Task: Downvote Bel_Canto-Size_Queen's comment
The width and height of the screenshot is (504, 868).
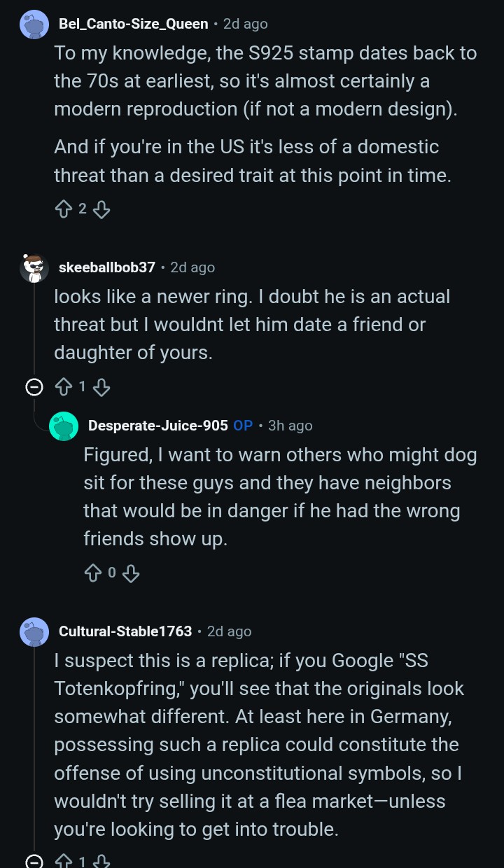Action: (102, 209)
